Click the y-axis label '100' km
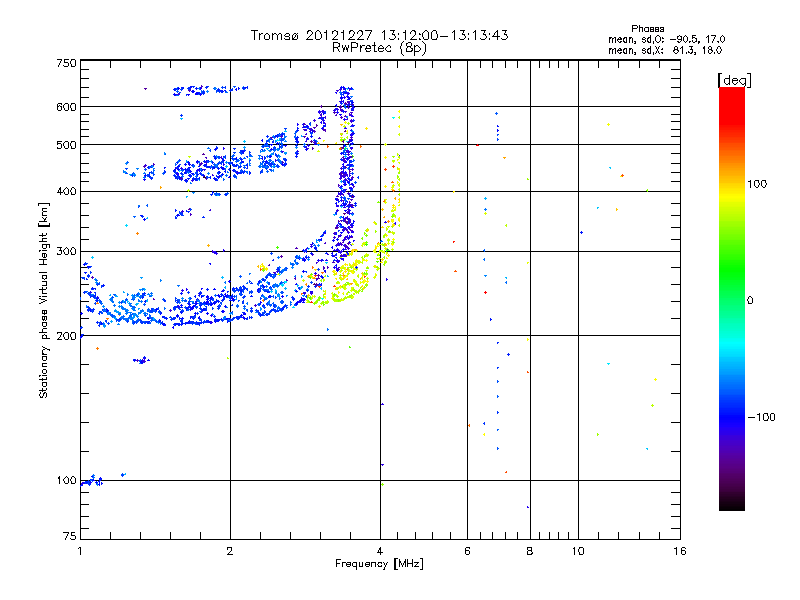 pyautogui.click(x=66, y=481)
